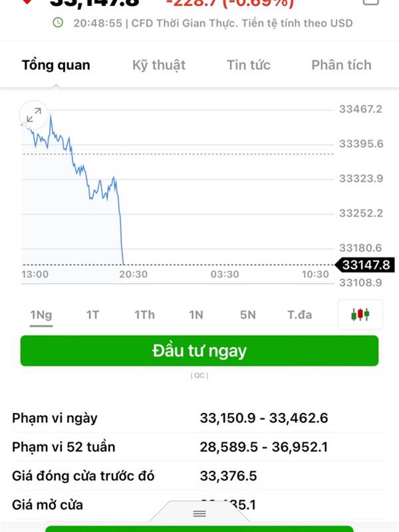Choose the 1N chart range

(x=196, y=315)
